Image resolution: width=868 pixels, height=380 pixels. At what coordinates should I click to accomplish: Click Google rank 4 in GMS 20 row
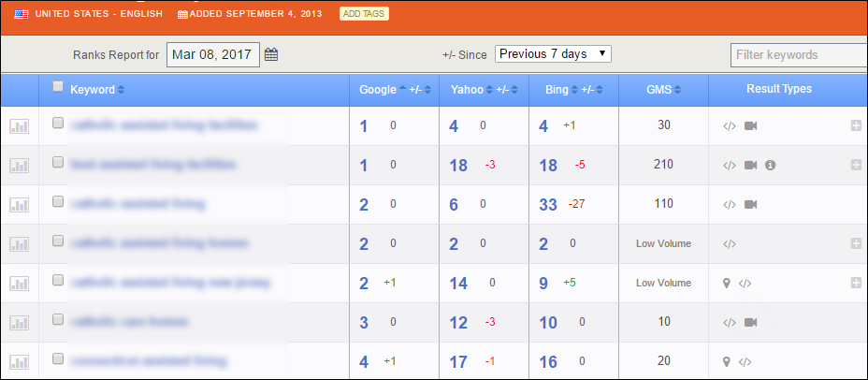tap(364, 362)
